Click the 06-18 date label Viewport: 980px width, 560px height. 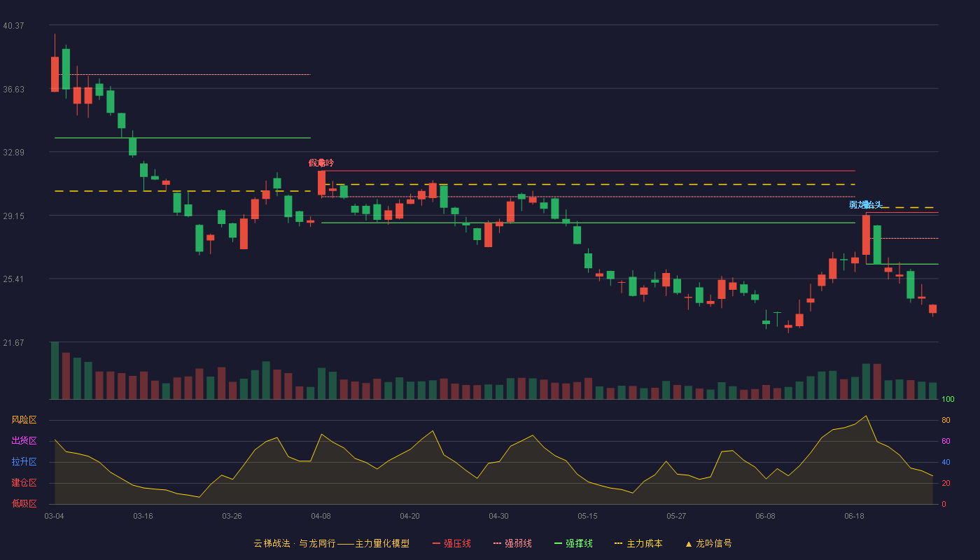854,516
